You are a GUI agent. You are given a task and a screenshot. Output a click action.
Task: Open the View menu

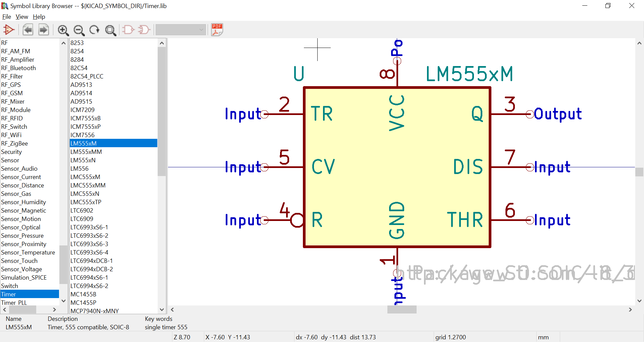(22, 17)
